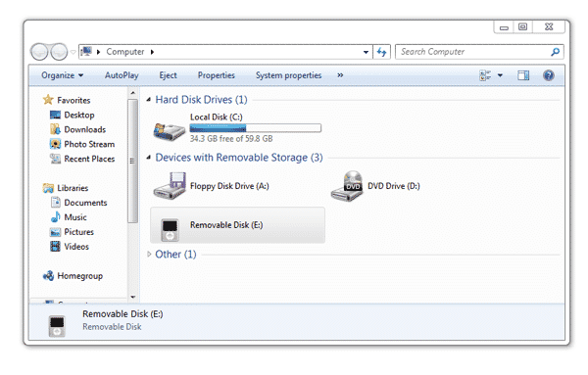Click the Refresh button in address bar
Screen dimensions: 588x375
click(382, 52)
